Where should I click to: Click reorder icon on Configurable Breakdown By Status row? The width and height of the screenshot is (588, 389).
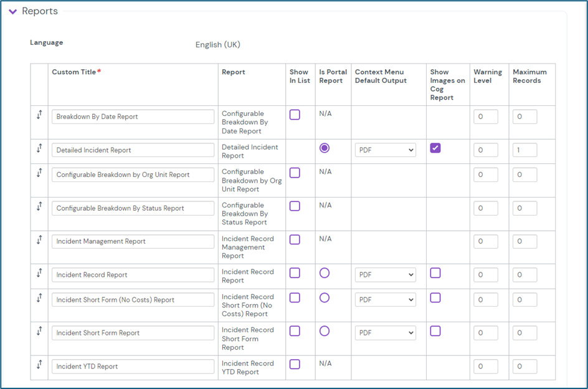pyautogui.click(x=39, y=206)
